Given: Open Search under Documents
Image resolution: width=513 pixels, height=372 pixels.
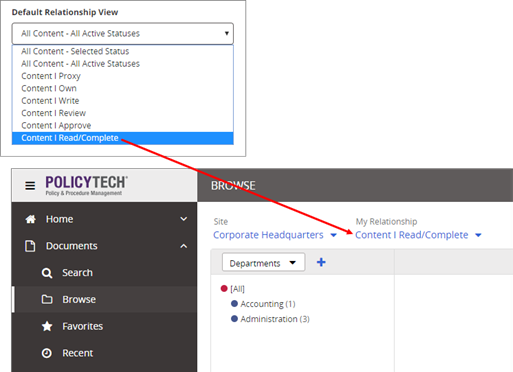Looking at the screenshot, I should 77,273.
